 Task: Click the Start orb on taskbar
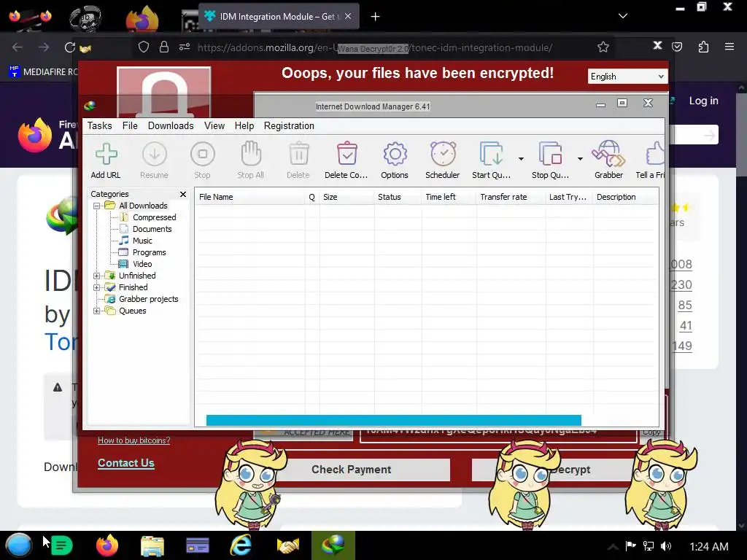click(x=19, y=545)
